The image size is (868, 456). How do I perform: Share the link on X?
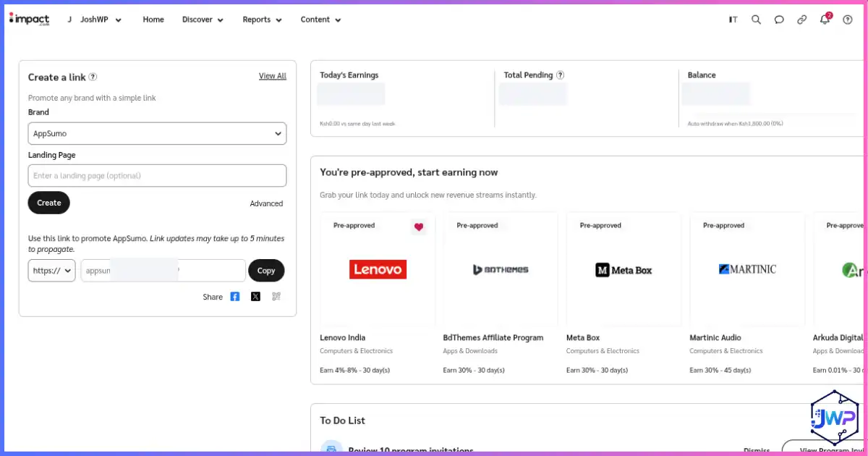pos(255,297)
